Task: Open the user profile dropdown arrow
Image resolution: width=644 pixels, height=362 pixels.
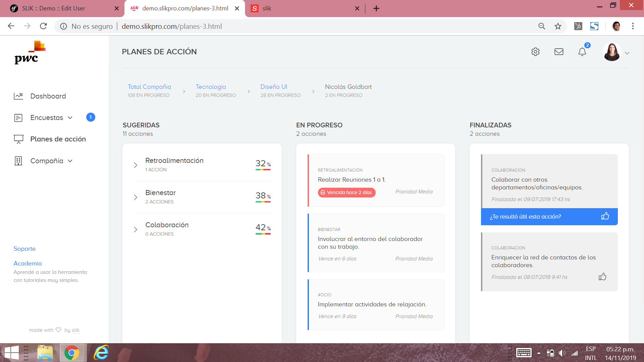Action: [627, 53]
